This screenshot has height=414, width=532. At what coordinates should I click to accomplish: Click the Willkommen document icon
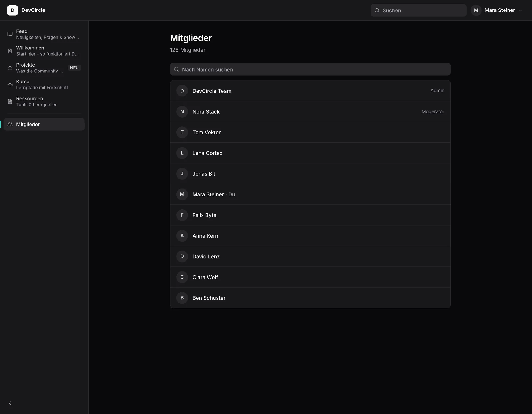10,51
